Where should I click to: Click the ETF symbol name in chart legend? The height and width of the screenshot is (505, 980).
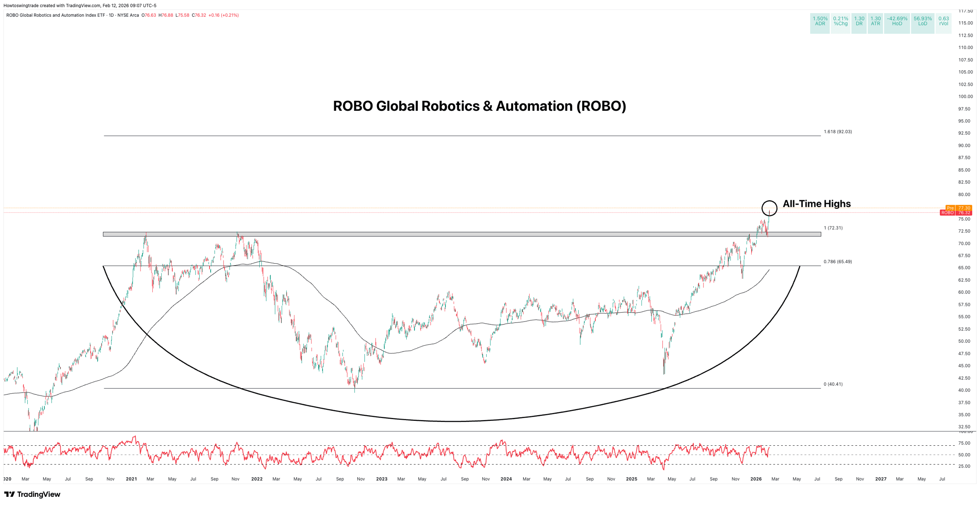click(56, 15)
